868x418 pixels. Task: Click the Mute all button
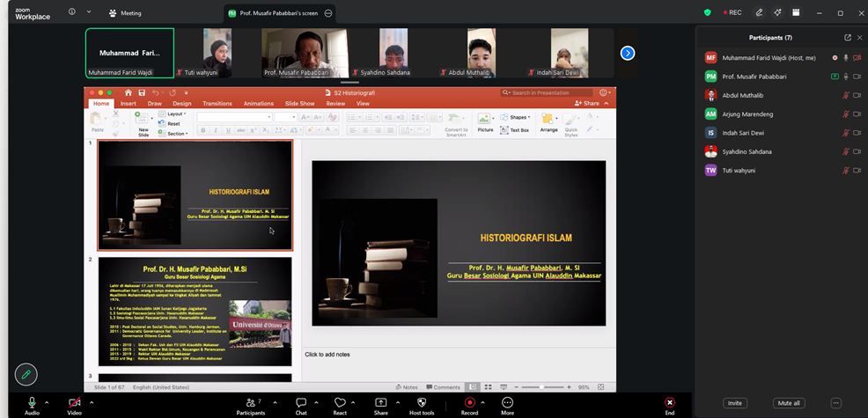(788, 403)
